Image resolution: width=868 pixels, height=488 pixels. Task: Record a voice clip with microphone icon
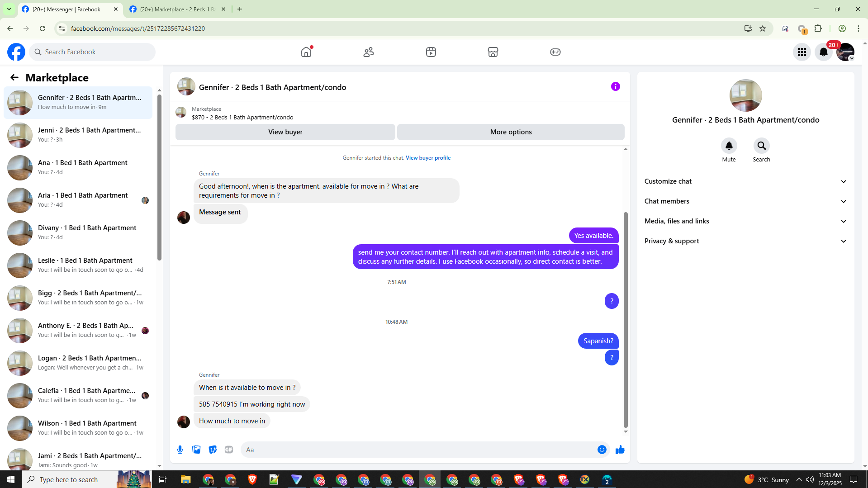coord(180,450)
